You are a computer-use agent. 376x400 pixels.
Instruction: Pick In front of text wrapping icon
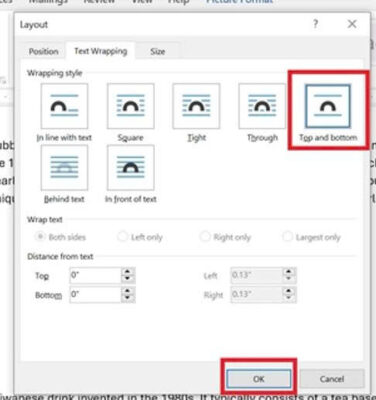click(131, 167)
